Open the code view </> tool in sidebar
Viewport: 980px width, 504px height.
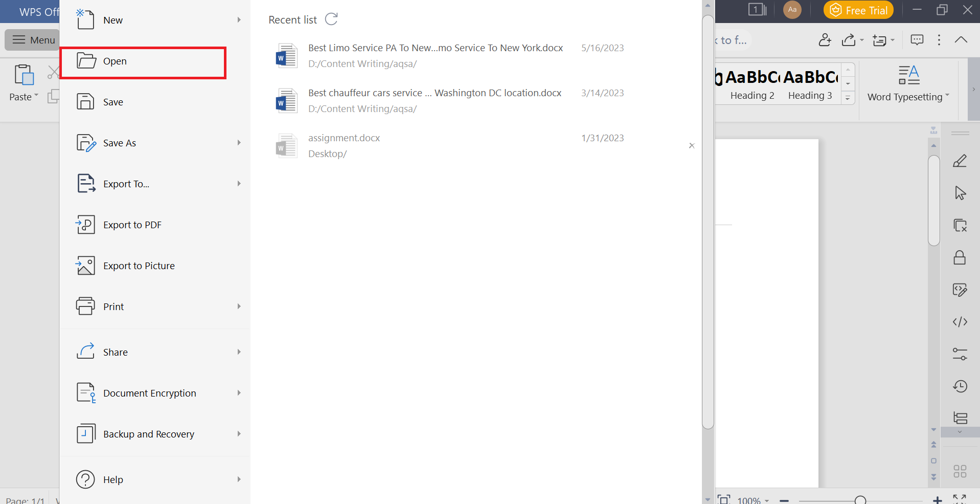tap(960, 321)
